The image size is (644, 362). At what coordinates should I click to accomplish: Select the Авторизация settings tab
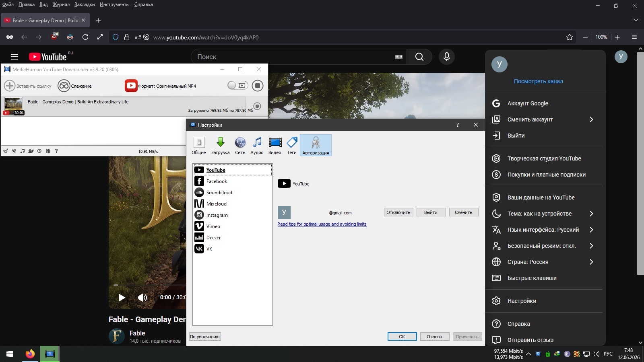tap(316, 145)
